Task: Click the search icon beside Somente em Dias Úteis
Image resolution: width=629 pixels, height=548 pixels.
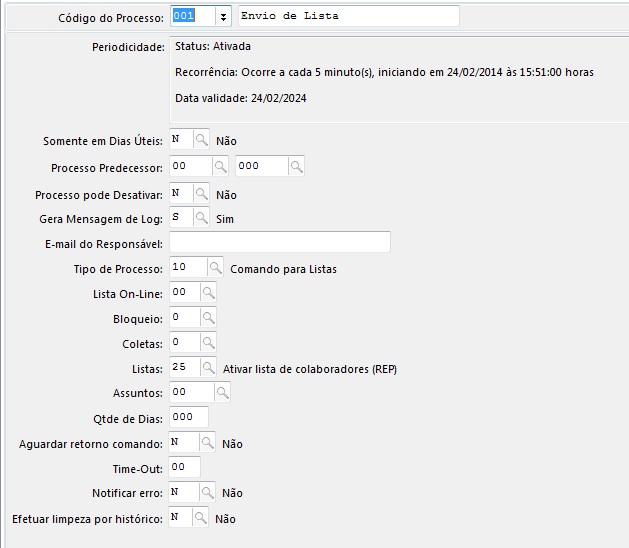Action: click(201, 141)
